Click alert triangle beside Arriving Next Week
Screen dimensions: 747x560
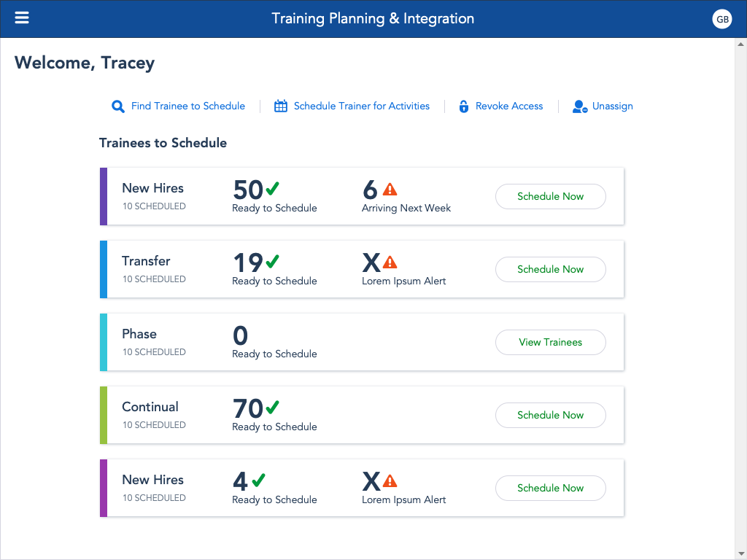pyautogui.click(x=390, y=190)
